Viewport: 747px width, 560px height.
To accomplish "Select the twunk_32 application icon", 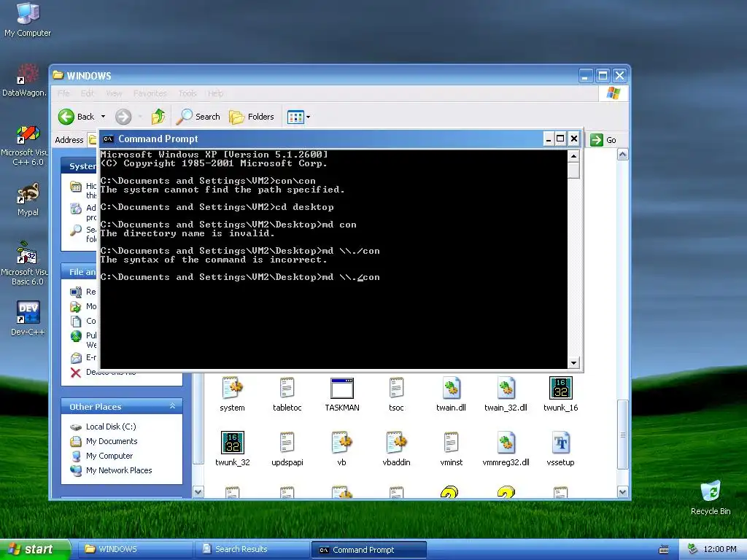I will click(x=233, y=448).
